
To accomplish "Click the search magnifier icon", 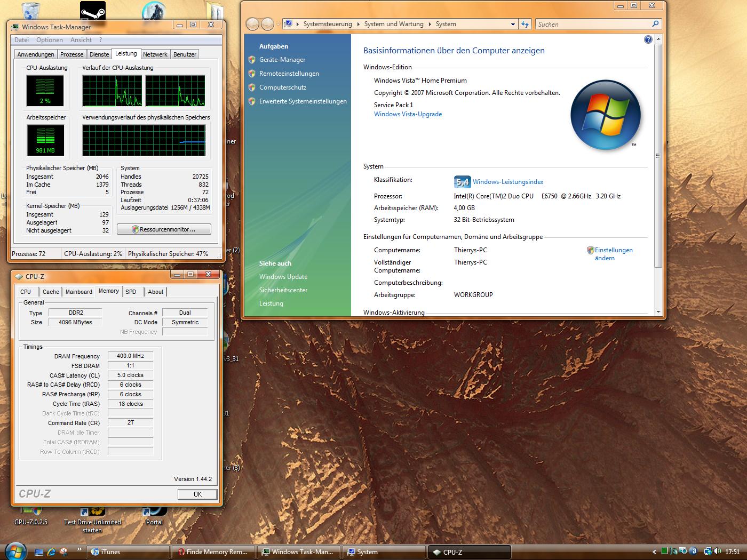I will (x=656, y=24).
